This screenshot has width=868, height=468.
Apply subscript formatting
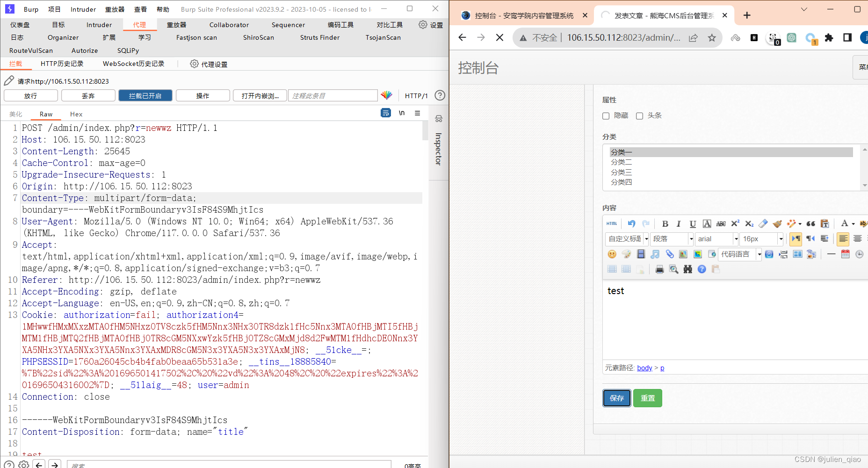(749, 223)
